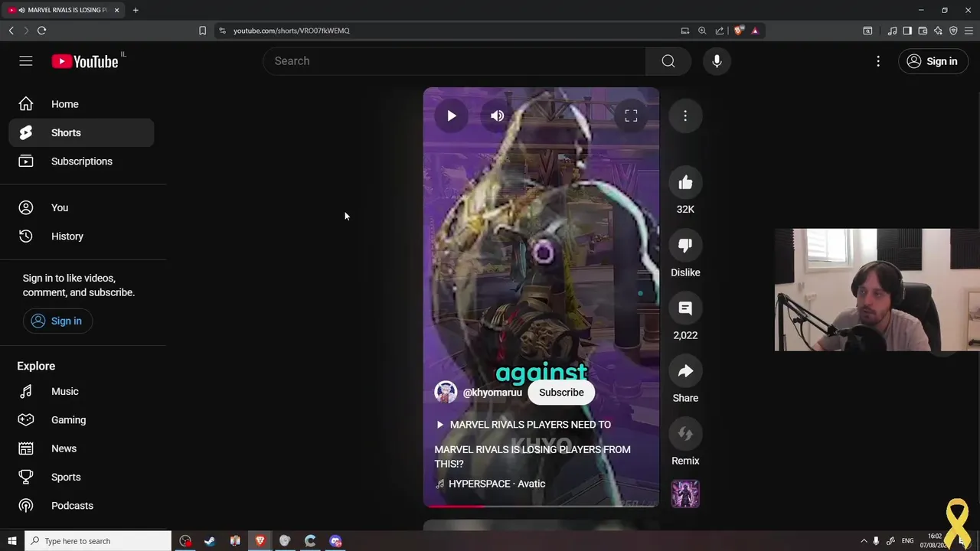The image size is (980, 551).
Task: Open YouTube settings three-dot menu
Action: [878, 61]
